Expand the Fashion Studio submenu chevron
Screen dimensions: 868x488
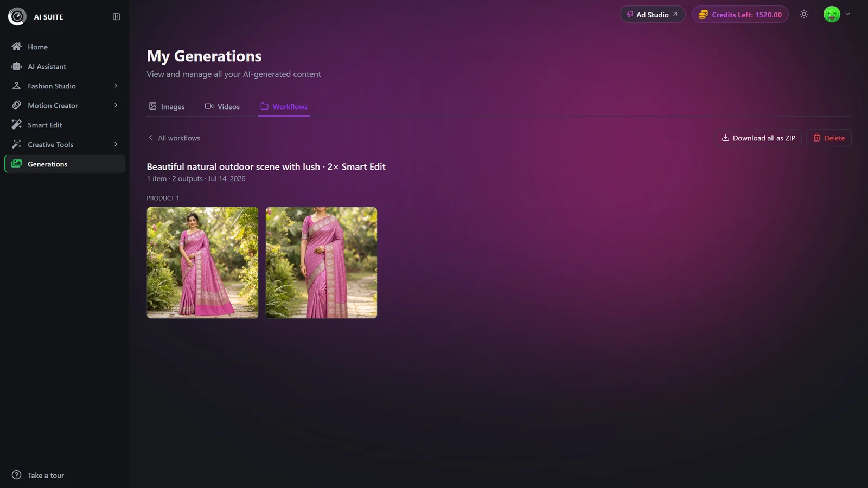pos(116,86)
